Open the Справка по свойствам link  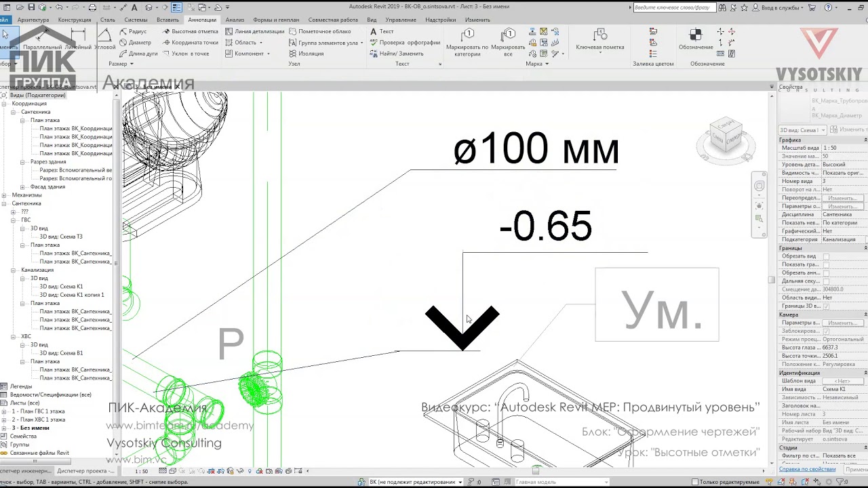click(807, 469)
